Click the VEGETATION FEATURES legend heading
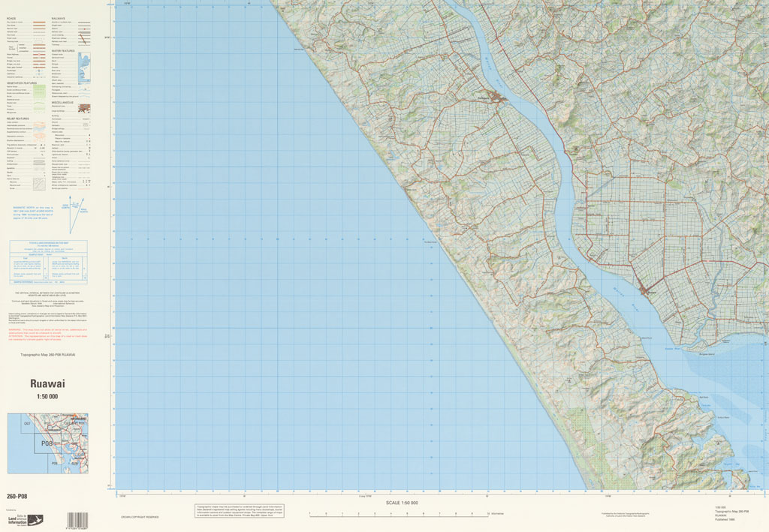The height and width of the screenshot is (532, 769). click(21, 83)
